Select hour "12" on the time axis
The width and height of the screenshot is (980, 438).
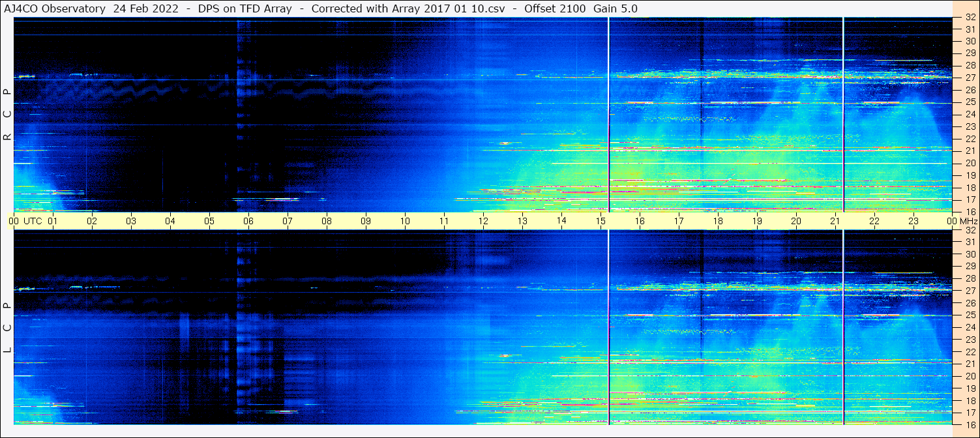pos(483,221)
